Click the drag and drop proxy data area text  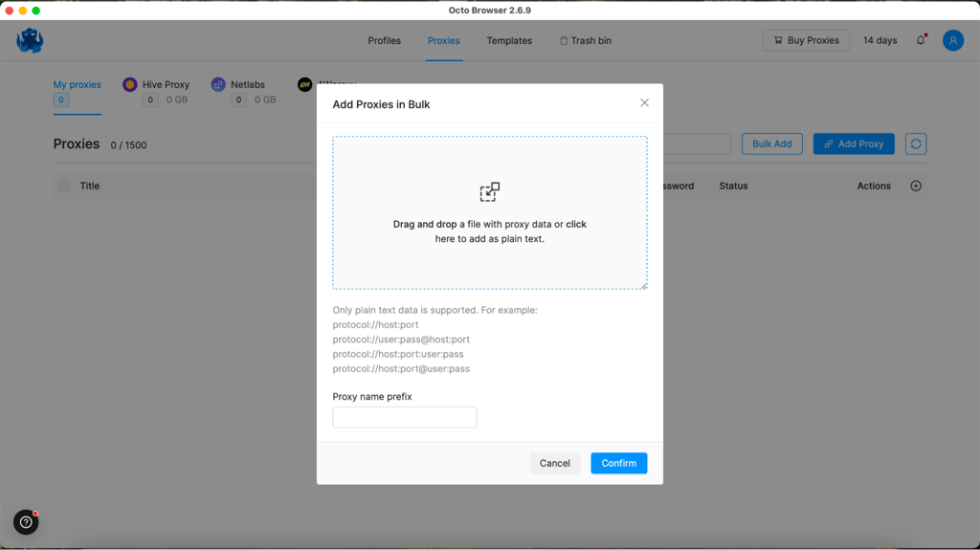[x=489, y=231]
